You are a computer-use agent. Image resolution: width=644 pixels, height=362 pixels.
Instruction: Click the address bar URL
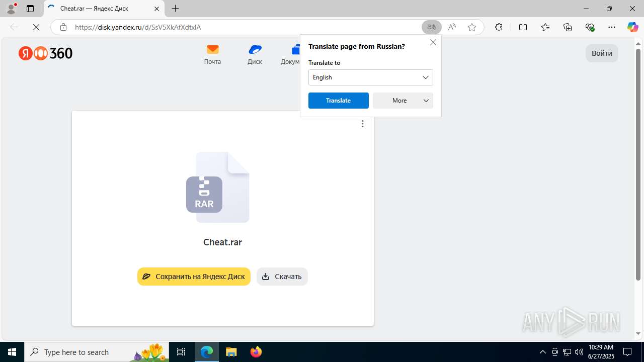click(x=138, y=27)
